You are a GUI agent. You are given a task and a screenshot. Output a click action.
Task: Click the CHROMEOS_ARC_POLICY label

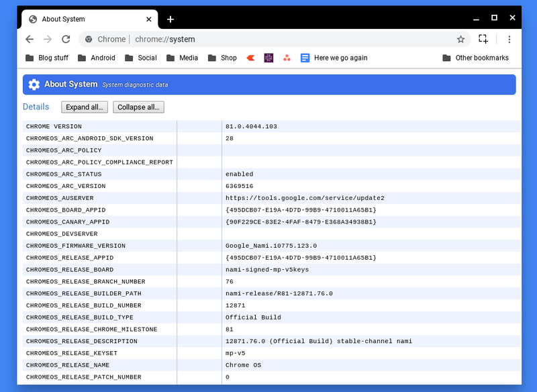pyautogui.click(x=64, y=150)
